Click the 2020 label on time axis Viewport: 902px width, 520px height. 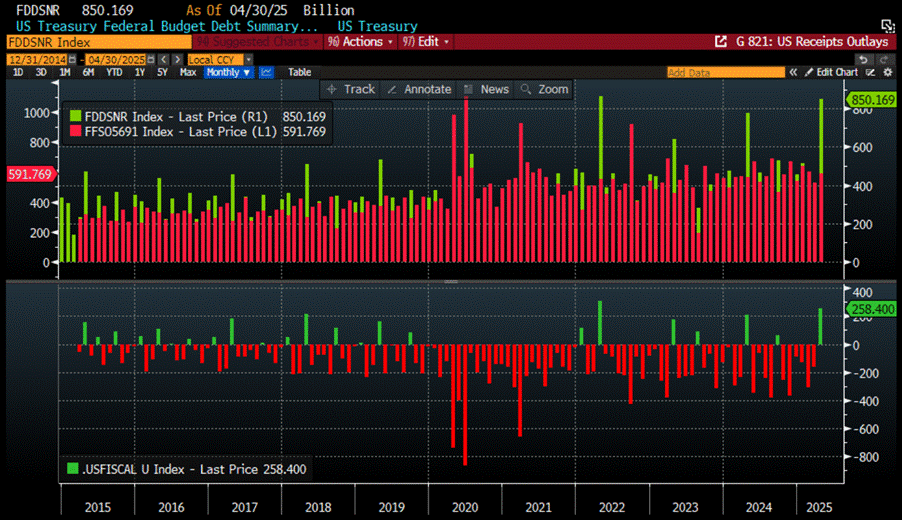(x=465, y=507)
